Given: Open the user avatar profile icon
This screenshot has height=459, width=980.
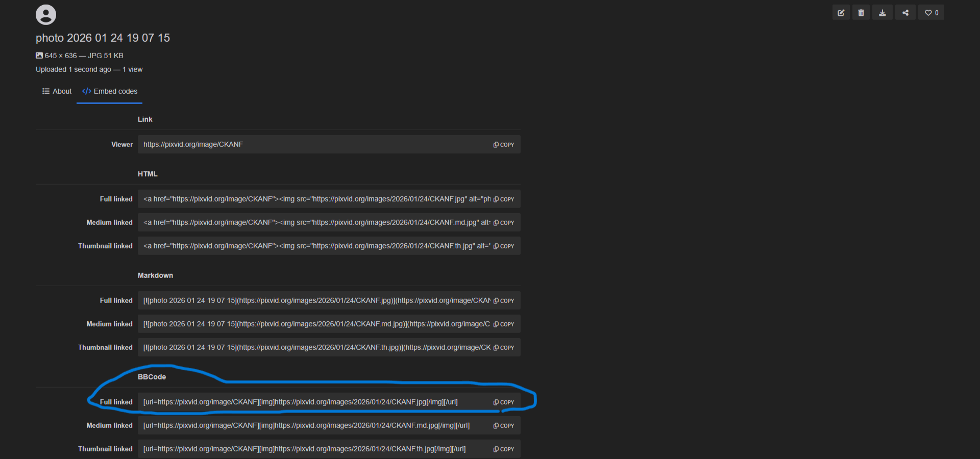Looking at the screenshot, I should [x=46, y=15].
